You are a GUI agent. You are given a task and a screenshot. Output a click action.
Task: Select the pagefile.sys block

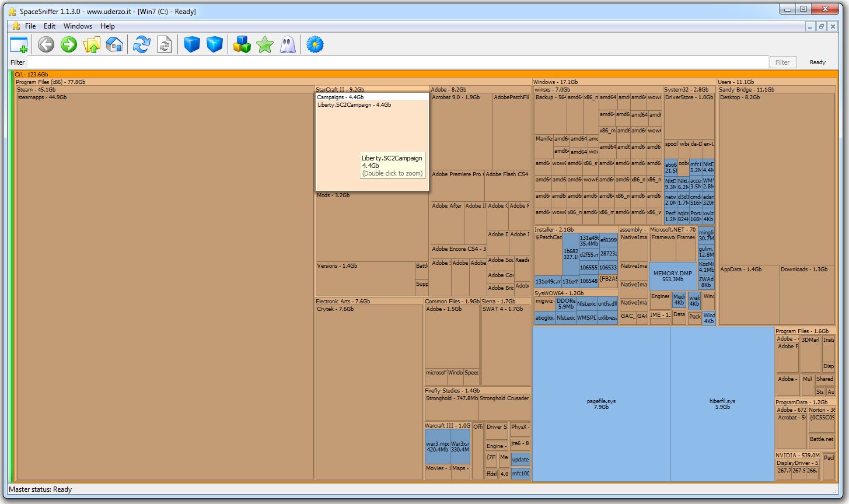pos(601,404)
